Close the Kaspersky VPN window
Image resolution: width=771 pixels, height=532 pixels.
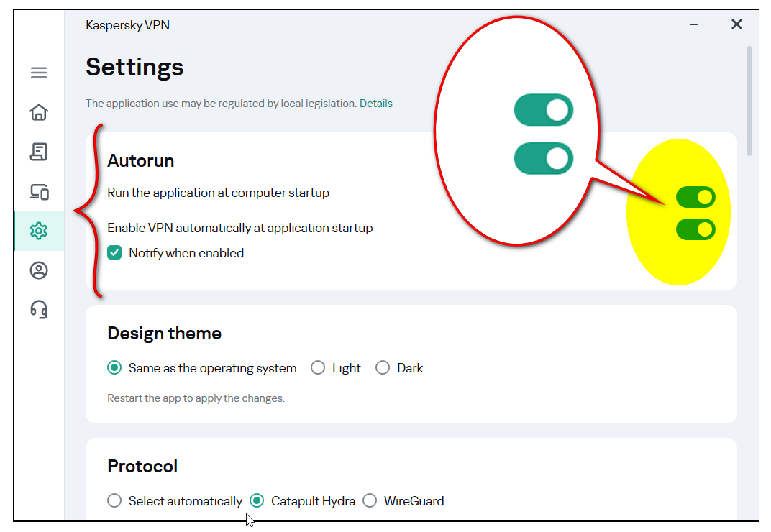click(736, 25)
